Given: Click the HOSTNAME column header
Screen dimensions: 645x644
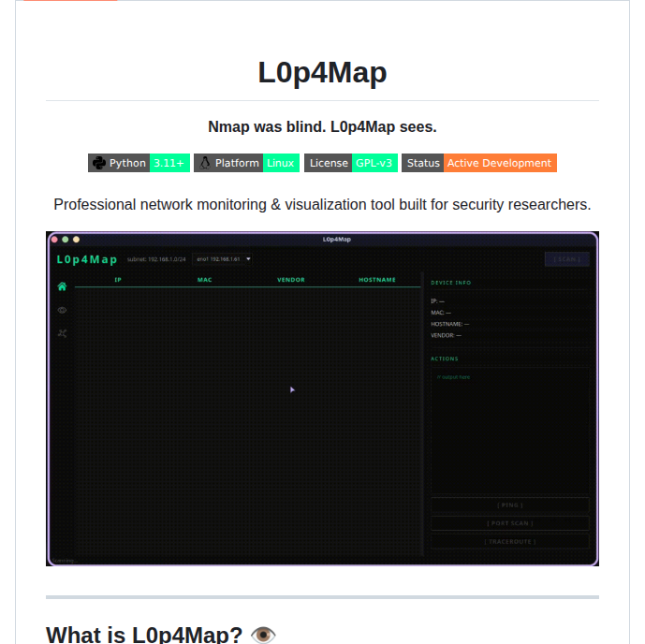Looking at the screenshot, I should tap(377, 280).
